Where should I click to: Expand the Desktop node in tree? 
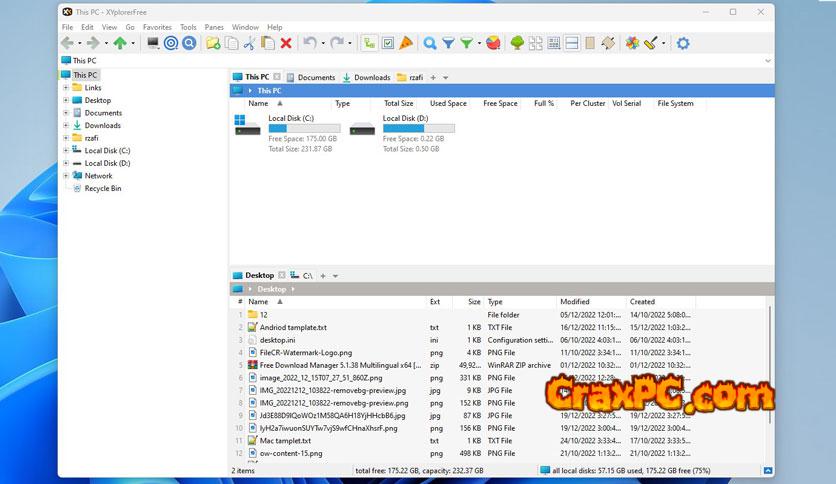click(66, 100)
